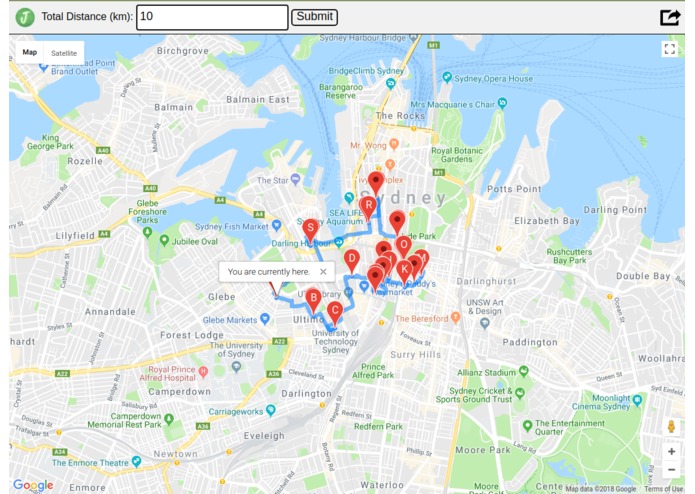695x494 pixels.
Task: Click the Mrs Macquarie's Chair pin
Action: pos(502,103)
